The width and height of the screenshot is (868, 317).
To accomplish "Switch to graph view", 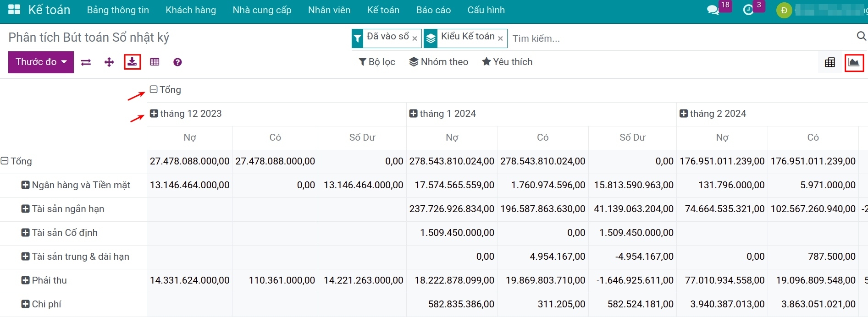I will coord(854,62).
